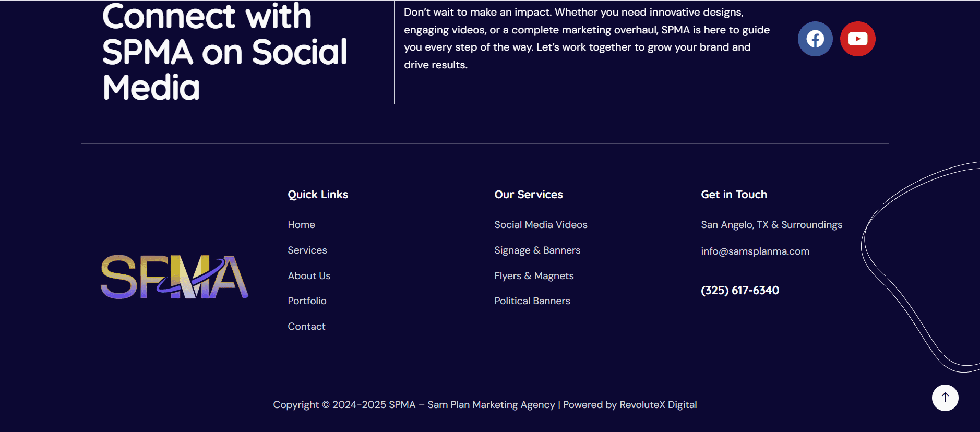Open the Social Media Videos service
The width and height of the screenshot is (980, 432).
[541, 225]
